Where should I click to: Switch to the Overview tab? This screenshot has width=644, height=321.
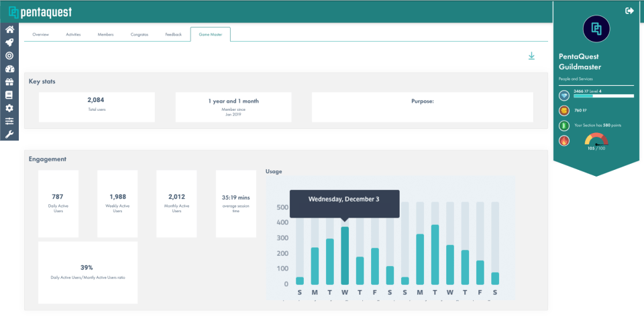tap(41, 34)
